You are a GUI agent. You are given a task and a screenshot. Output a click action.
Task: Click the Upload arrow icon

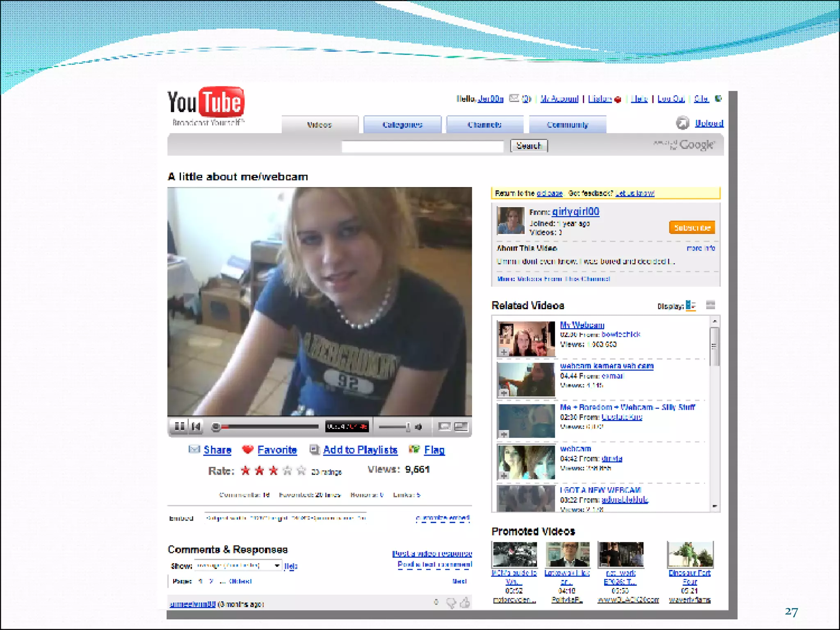(682, 123)
